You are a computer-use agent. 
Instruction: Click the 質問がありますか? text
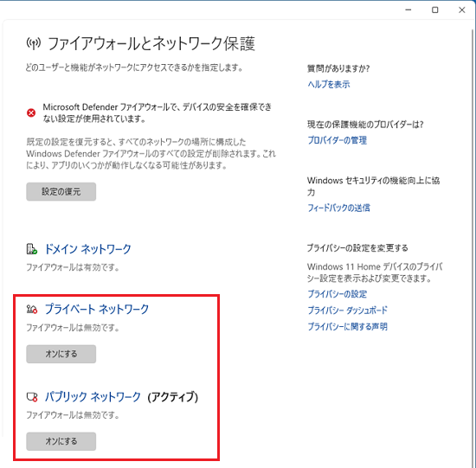tap(338, 68)
